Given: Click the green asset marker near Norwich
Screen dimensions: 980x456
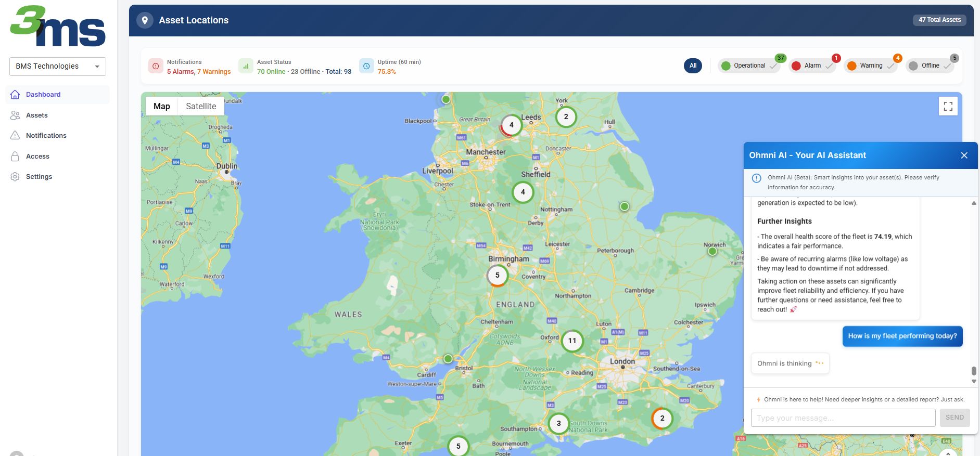Looking at the screenshot, I should tap(712, 251).
